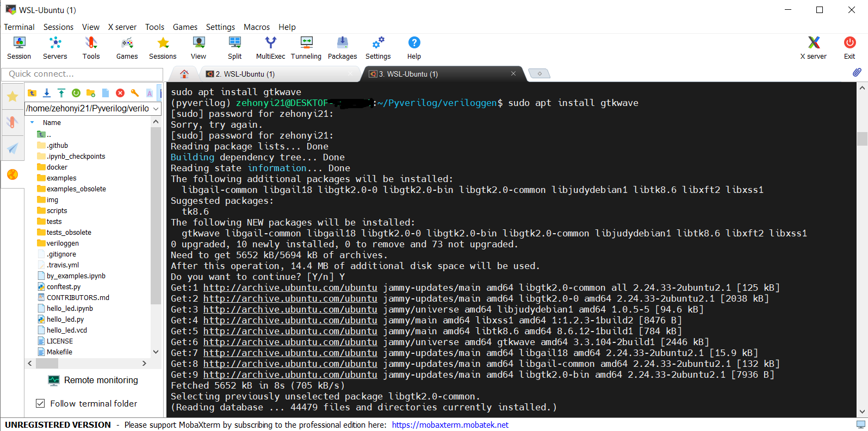Open the Tunneling toolbar icon
This screenshot has height=431, width=868.
coord(306,47)
